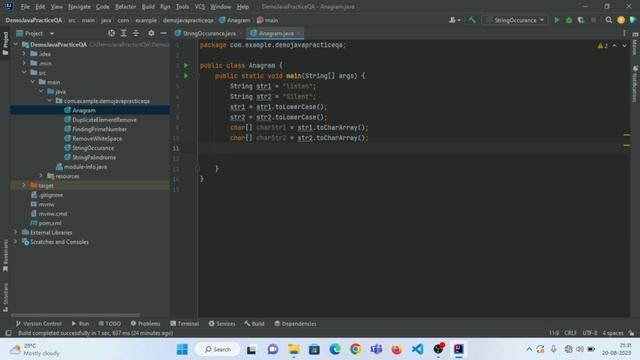Expand the resources folder

(x=41, y=176)
